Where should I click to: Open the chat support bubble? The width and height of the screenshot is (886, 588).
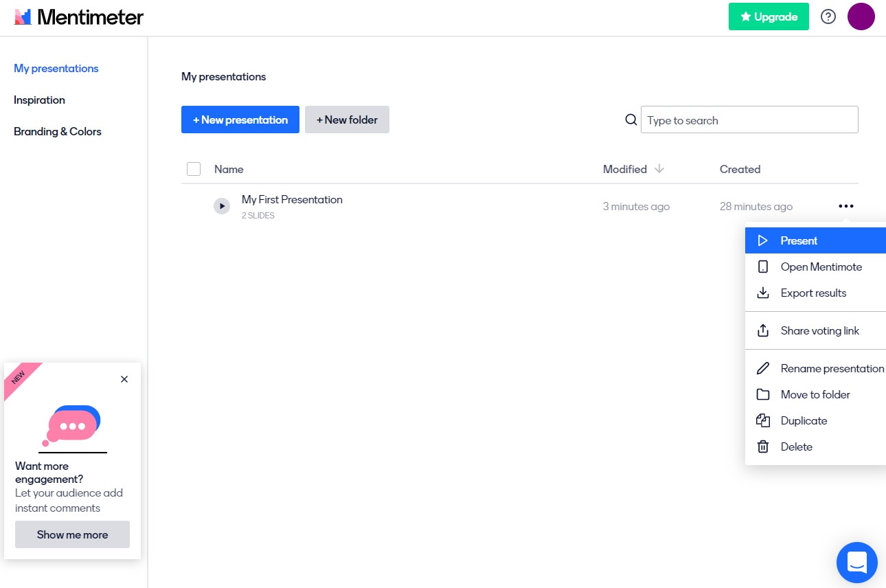pos(857,563)
